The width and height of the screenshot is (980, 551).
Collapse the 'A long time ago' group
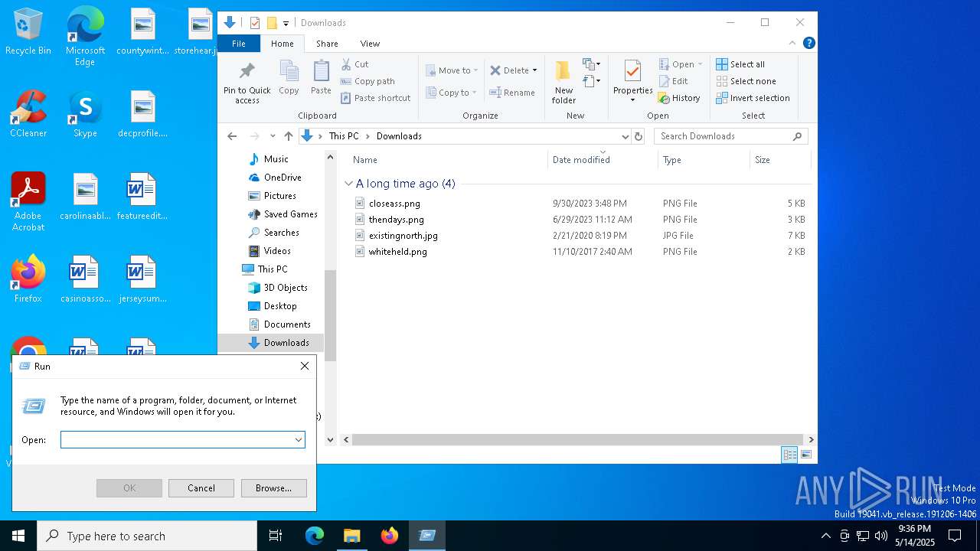[348, 184]
